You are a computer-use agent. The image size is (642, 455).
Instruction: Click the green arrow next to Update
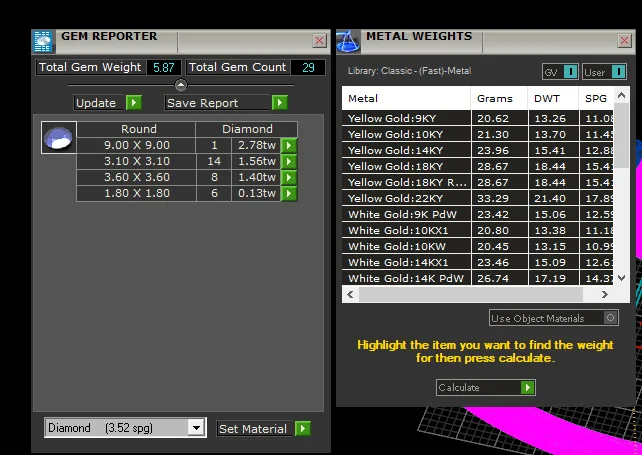133,102
